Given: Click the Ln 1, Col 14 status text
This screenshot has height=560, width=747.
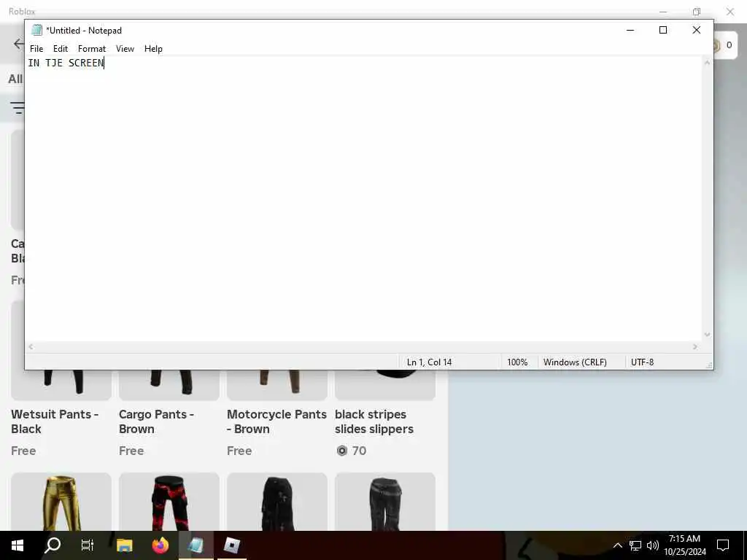Looking at the screenshot, I should point(429,362).
